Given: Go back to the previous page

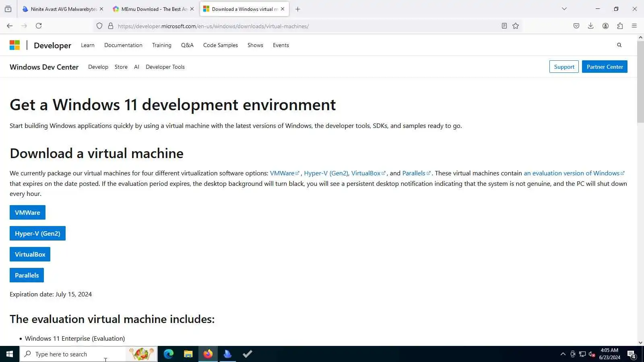Looking at the screenshot, I should pyautogui.click(x=10, y=26).
